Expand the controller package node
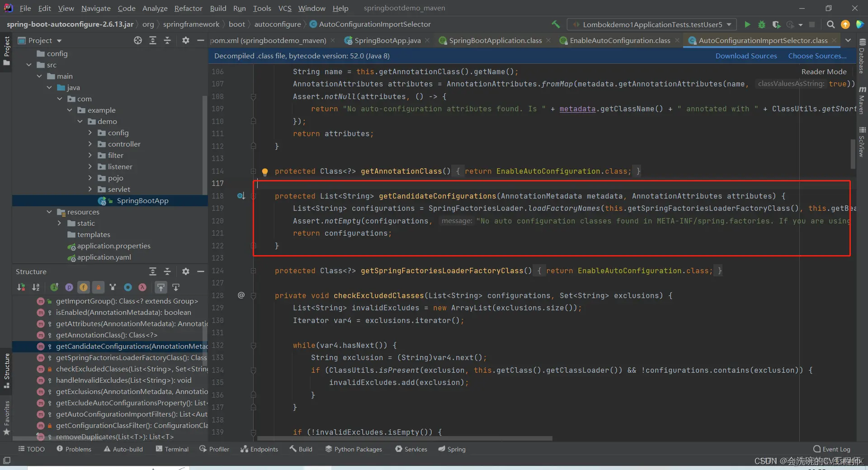Screen dimensions: 868x470 (90, 144)
